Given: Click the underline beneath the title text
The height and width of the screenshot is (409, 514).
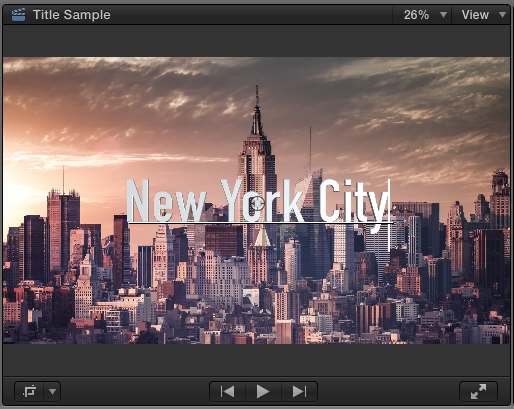Looking at the screenshot, I should (x=261, y=223).
